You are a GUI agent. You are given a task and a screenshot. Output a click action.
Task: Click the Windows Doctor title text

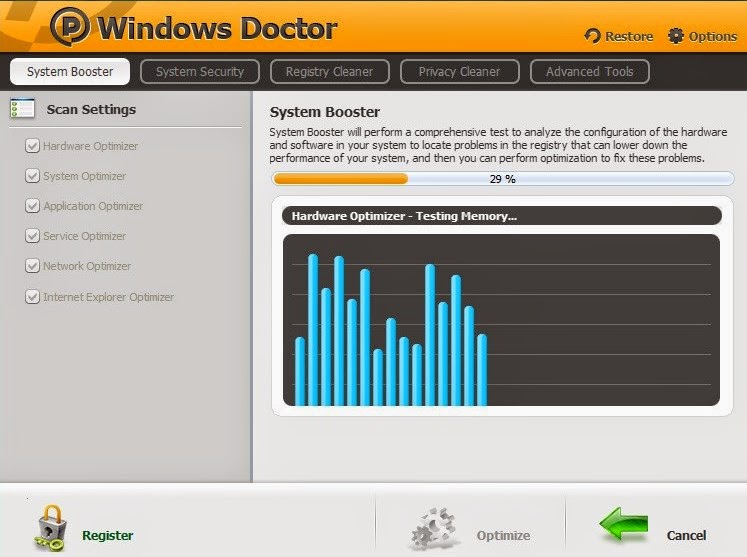[217, 29]
